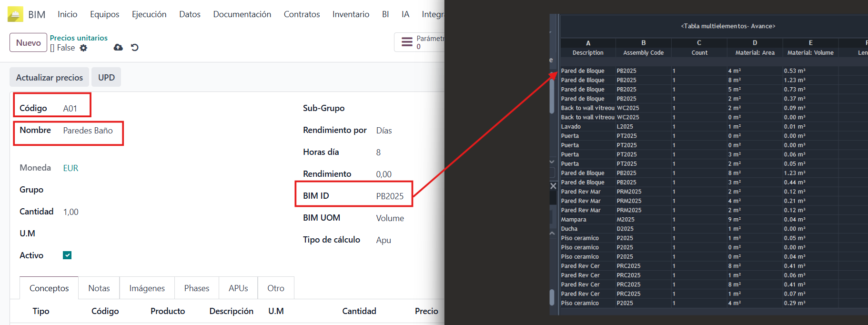Open the Contratos menu
Viewport: 868px width, 325px height.
[302, 14]
